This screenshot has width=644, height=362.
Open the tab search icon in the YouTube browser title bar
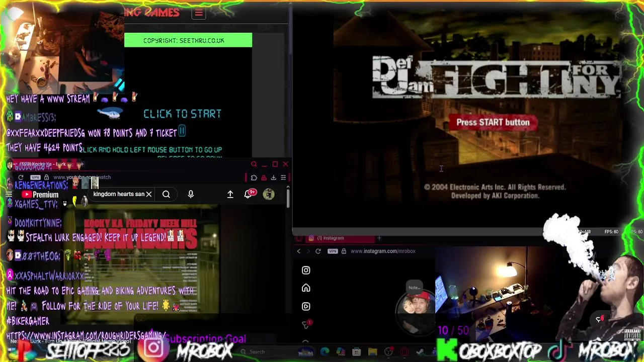(254, 164)
